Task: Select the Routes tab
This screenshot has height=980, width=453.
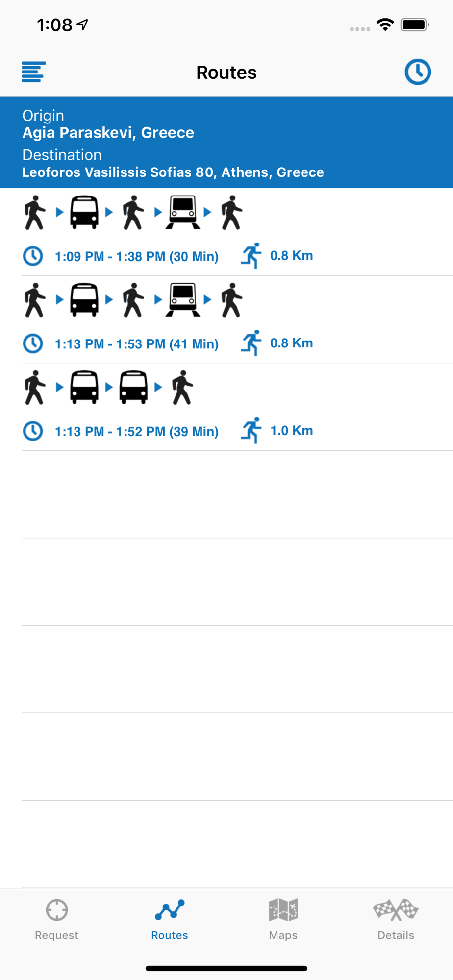Action: (170, 920)
